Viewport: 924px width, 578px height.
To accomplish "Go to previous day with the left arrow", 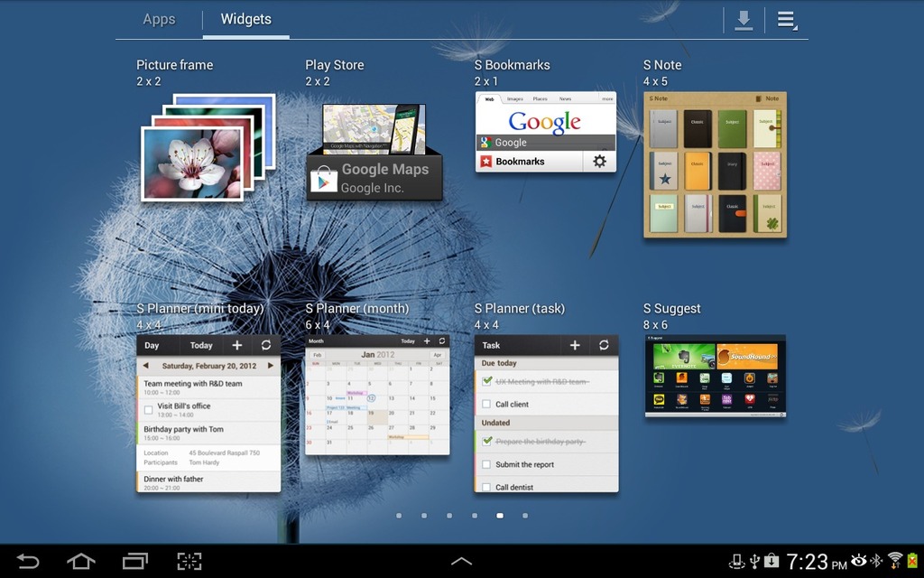I will click(x=145, y=366).
